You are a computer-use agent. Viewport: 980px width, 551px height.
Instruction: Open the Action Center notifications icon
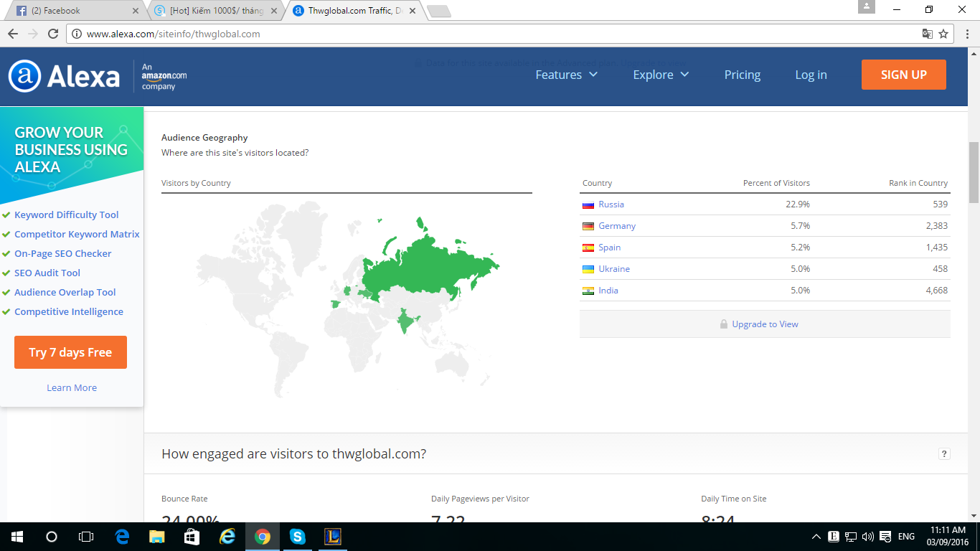[x=885, y=537]
